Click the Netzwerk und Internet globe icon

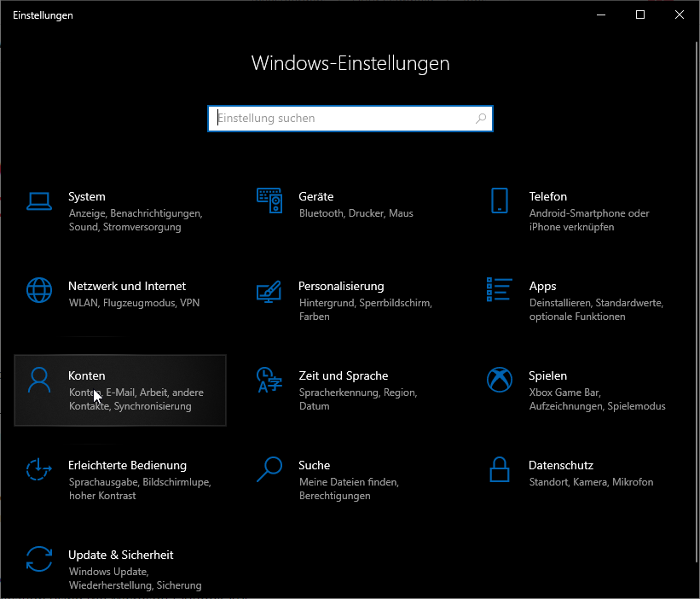(x=39, y=290)
